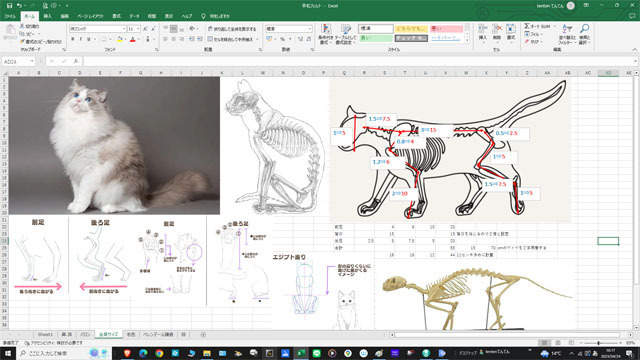
Task: Click the AutoSum sigma icon
Action: 527,26
